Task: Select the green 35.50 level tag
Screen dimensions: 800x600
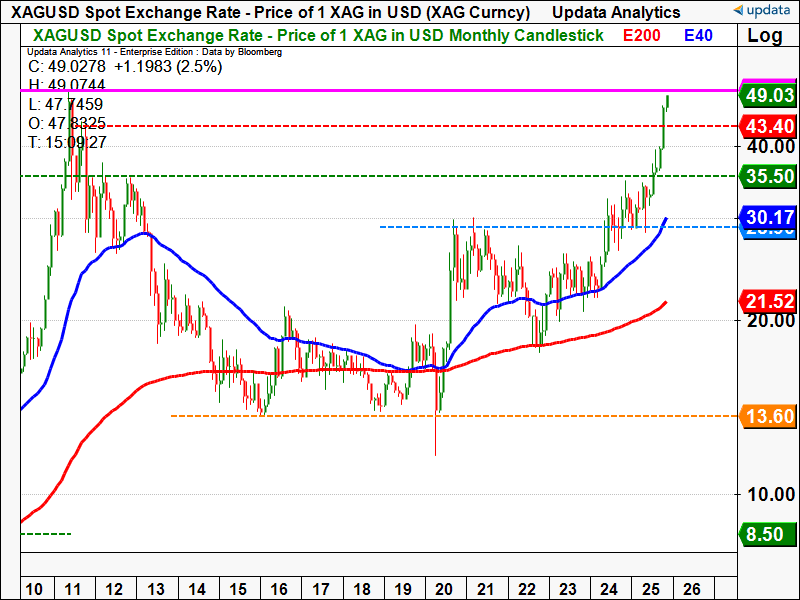Action: [767, 176]
